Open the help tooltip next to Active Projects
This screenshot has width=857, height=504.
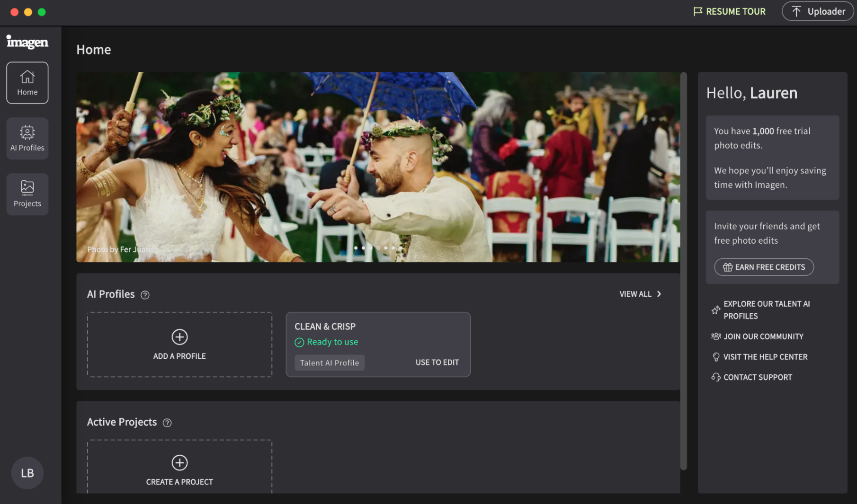(167, 423)
